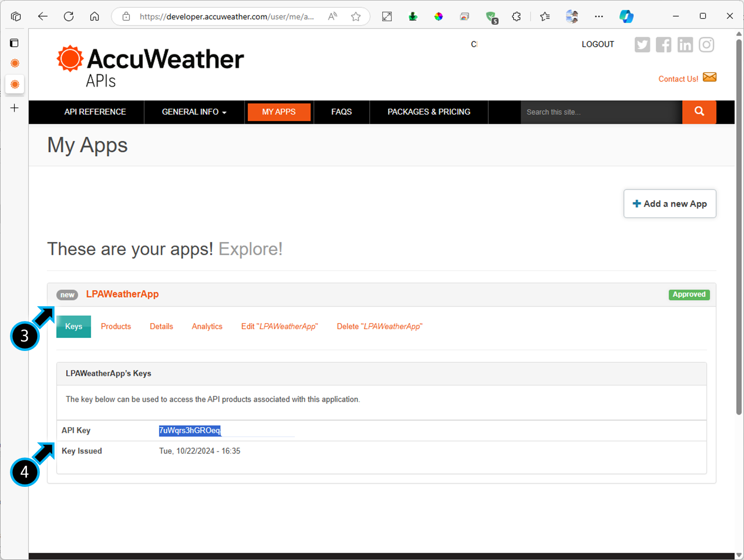This screenshot has width=744, height=560.
Task: Go back to the previous page
Action: click(43, 16)
